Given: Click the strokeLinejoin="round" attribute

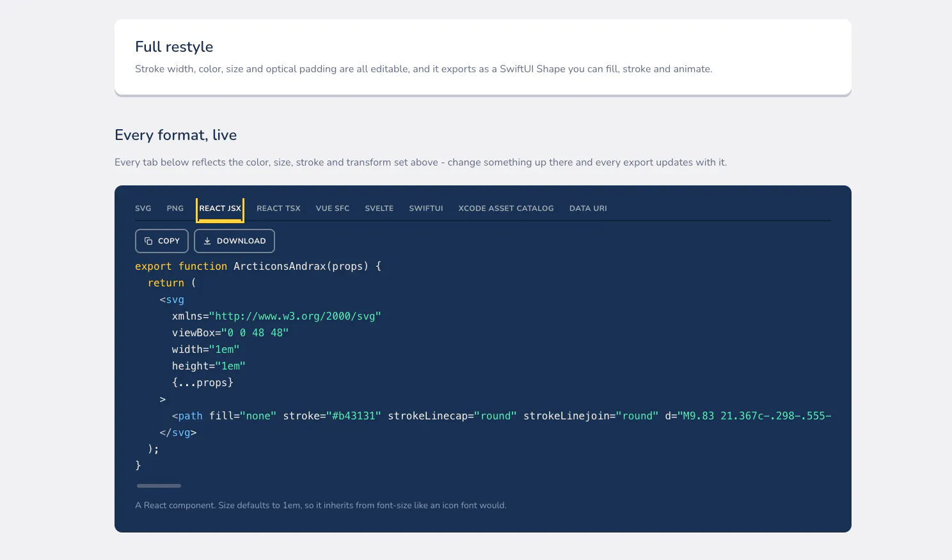Looking at the screenshot, I should coord(591,416).
